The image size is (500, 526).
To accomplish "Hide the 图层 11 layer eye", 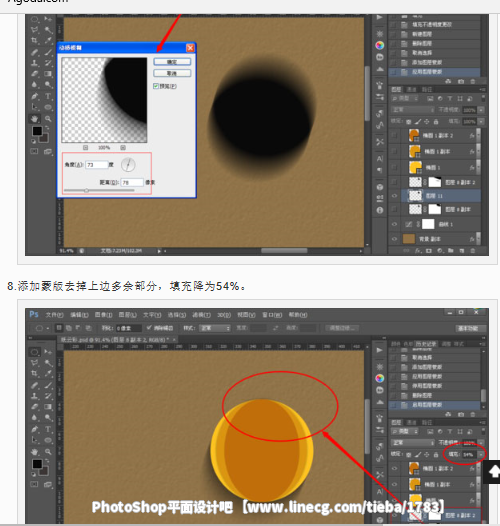I will [x=394, y=196].
